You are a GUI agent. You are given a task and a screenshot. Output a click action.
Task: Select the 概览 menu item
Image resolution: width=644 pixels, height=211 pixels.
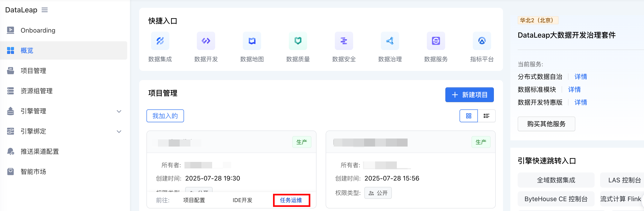pos(64,50)
